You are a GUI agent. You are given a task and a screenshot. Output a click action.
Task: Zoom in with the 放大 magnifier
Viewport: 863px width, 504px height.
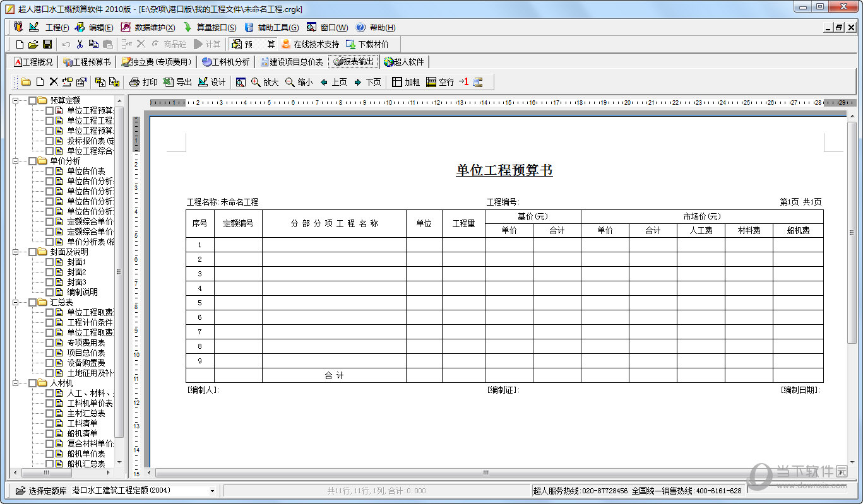pos(256,82)
